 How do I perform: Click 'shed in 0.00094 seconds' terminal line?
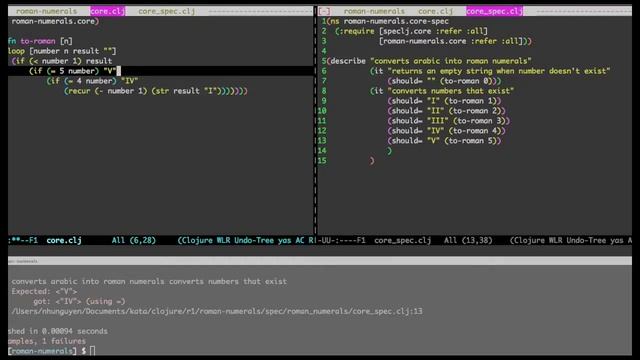tap(58, 331)
